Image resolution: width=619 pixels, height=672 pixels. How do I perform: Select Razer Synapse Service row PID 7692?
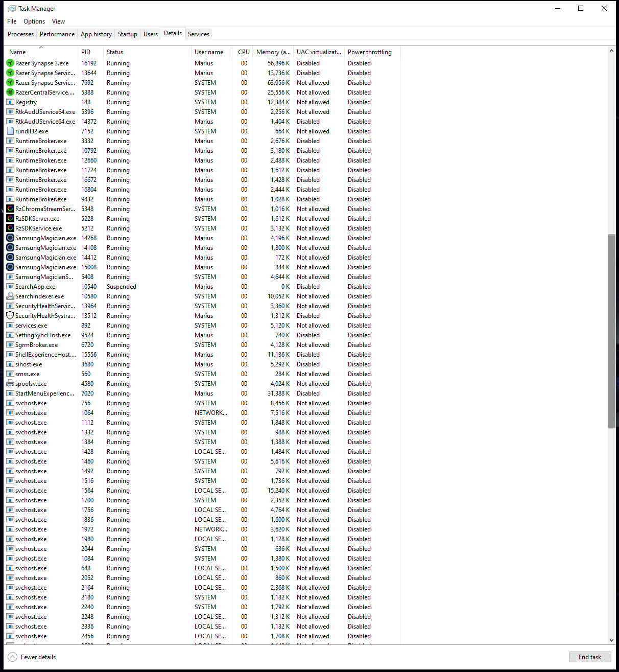[x=202, y=83]
